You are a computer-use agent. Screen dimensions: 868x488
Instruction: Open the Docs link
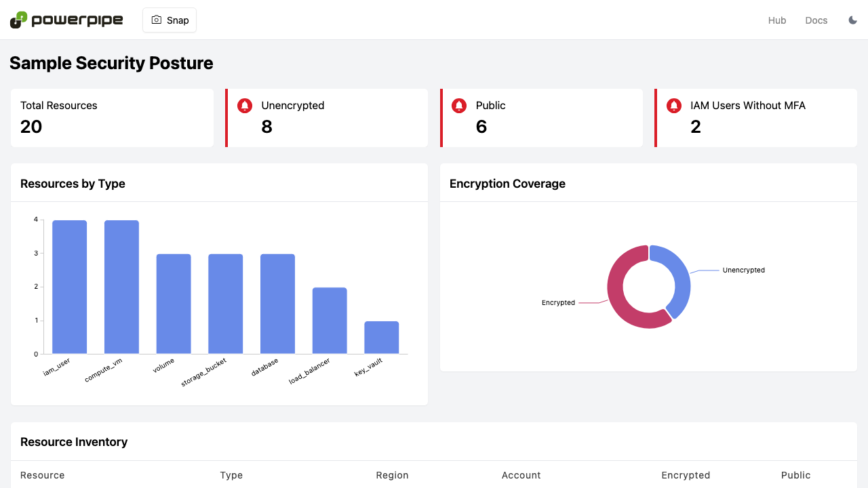(x=816, y=20)
